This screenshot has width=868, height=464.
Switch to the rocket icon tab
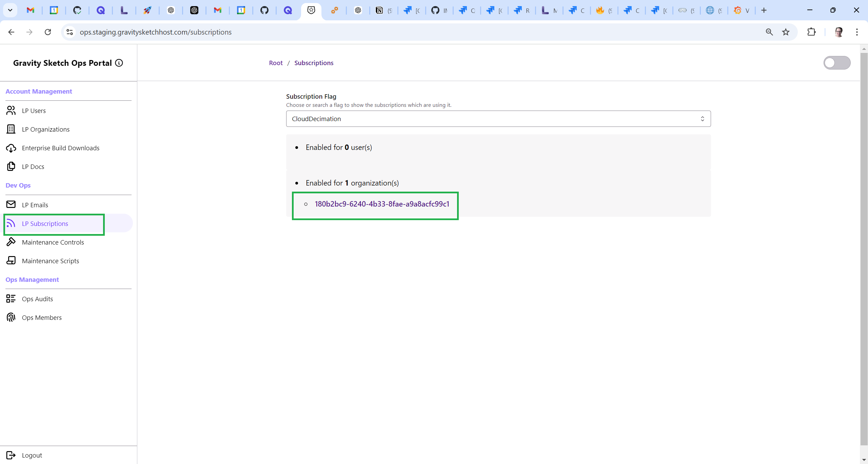[x=147, y=10]
